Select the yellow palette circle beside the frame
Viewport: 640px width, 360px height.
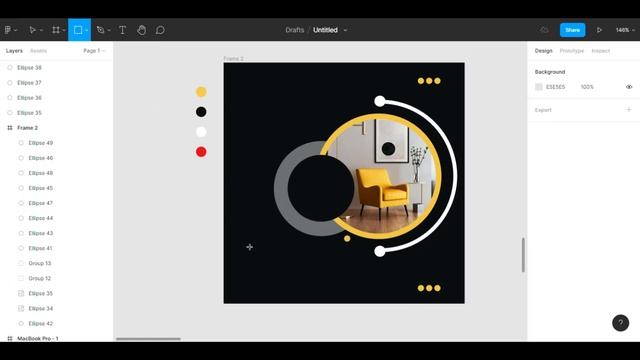click(201, 91)
